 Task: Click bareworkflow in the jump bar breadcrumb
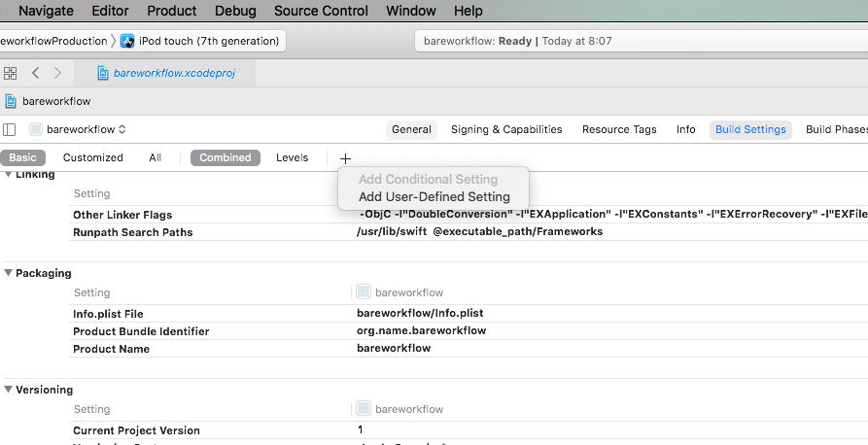(x=56, y=101)
